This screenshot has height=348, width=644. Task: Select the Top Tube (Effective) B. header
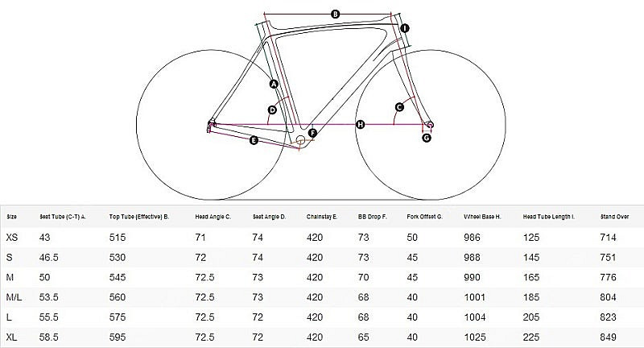(x=139, y=217)
